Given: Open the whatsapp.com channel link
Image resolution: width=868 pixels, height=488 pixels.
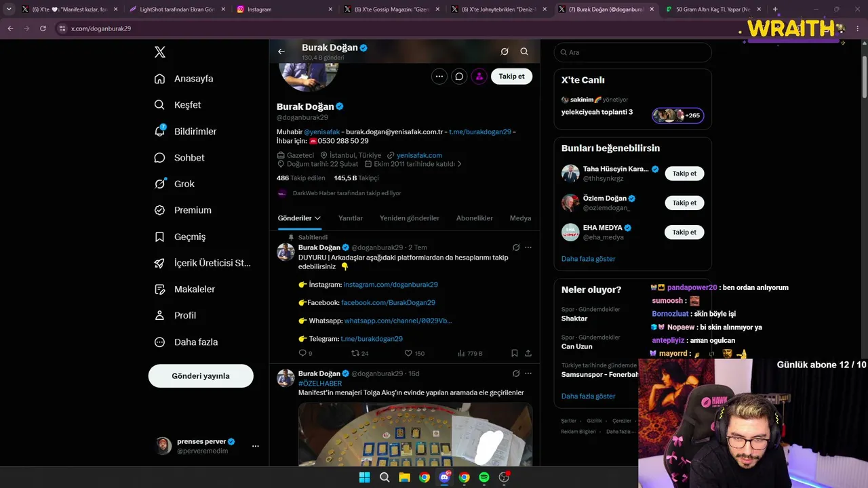Looking at the screenshot, I should tap(398, 321).
